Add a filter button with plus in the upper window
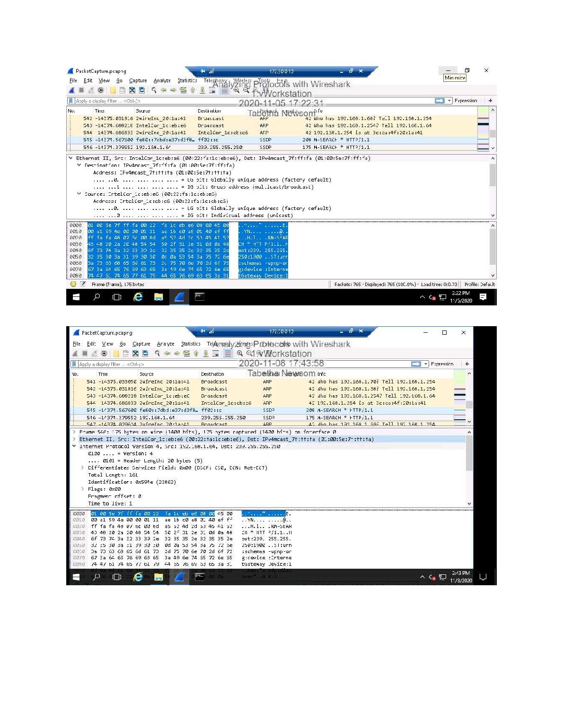This screenshot has width=563, height=728. click(x=491, y=101)
